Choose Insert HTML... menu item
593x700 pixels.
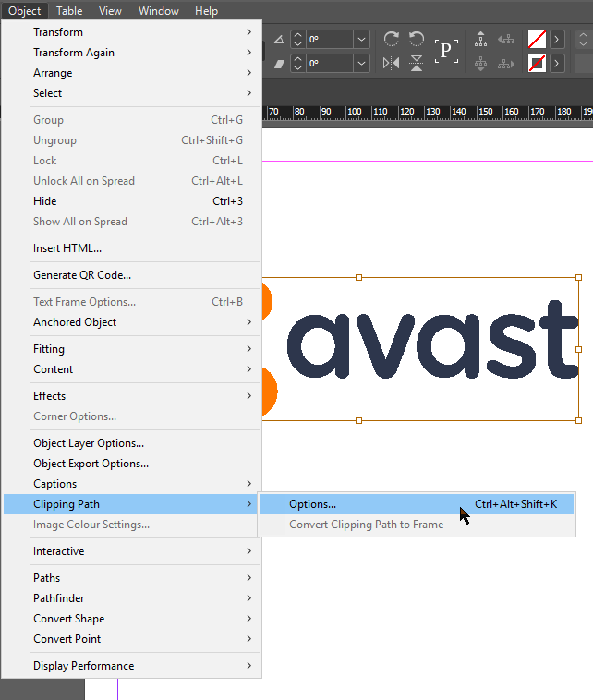pos(131,248)
